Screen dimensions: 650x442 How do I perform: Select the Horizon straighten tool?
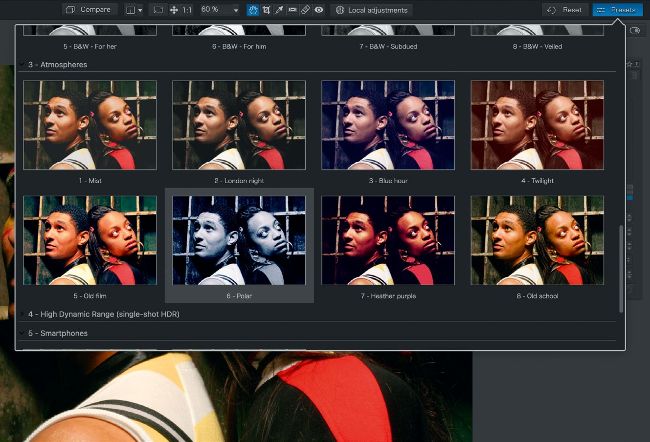(292, 9)
